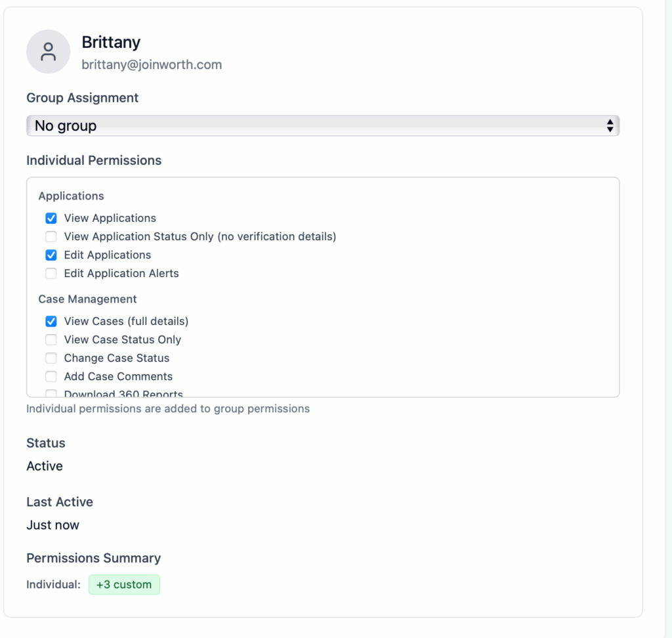Image resolution: width=672 pixels, height=638 pixels.
Task: Click the brittany@joinworth.com email address
Action: coord(152,65)
